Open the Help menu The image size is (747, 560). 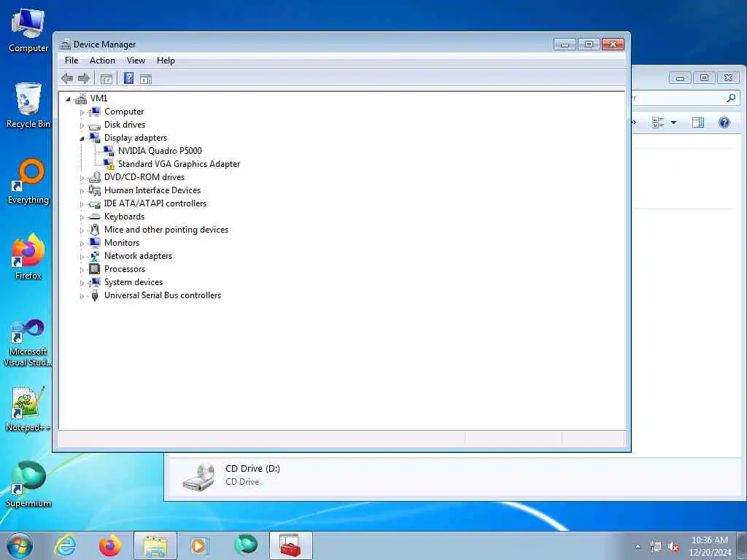tap(166, 61)
